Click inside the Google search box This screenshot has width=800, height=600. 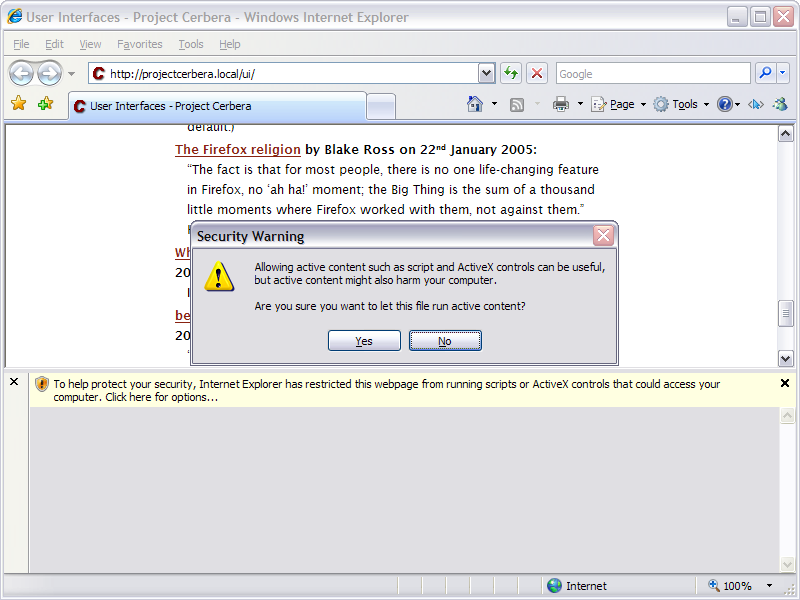650,73
